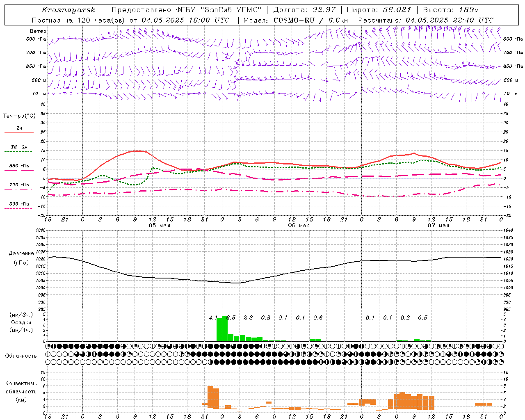The image size is (525, 420).
Task: Click the 0.5 precipitation total
Action: point(422,317)
